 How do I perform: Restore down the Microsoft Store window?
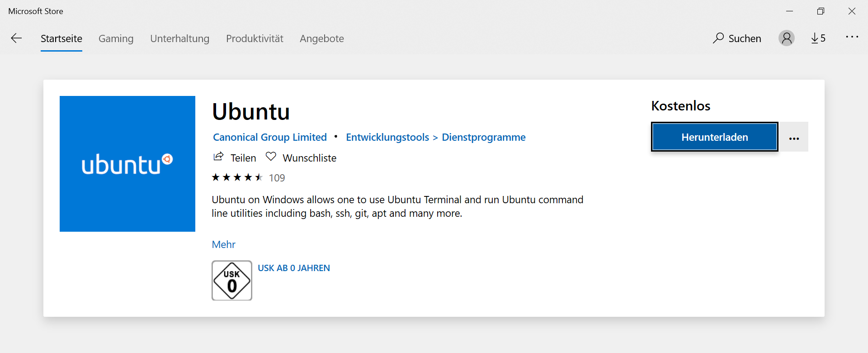point(821,11)
